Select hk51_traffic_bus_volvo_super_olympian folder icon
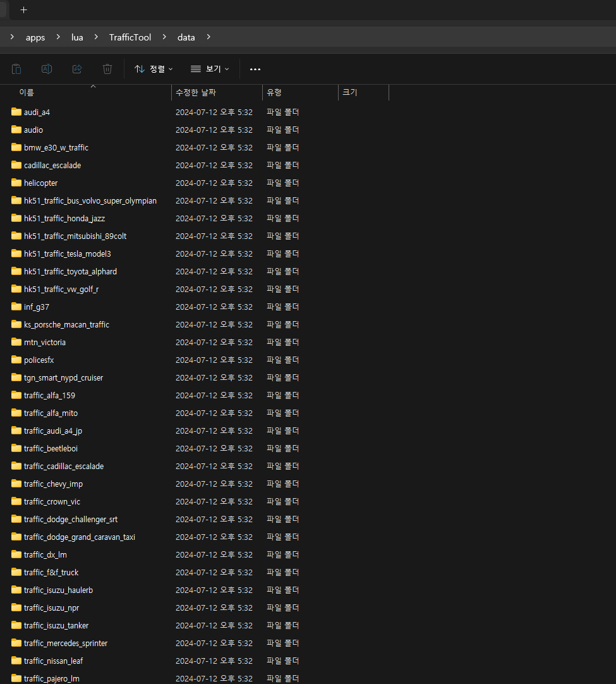Viewport: 616px width, 684px height. 16,200
